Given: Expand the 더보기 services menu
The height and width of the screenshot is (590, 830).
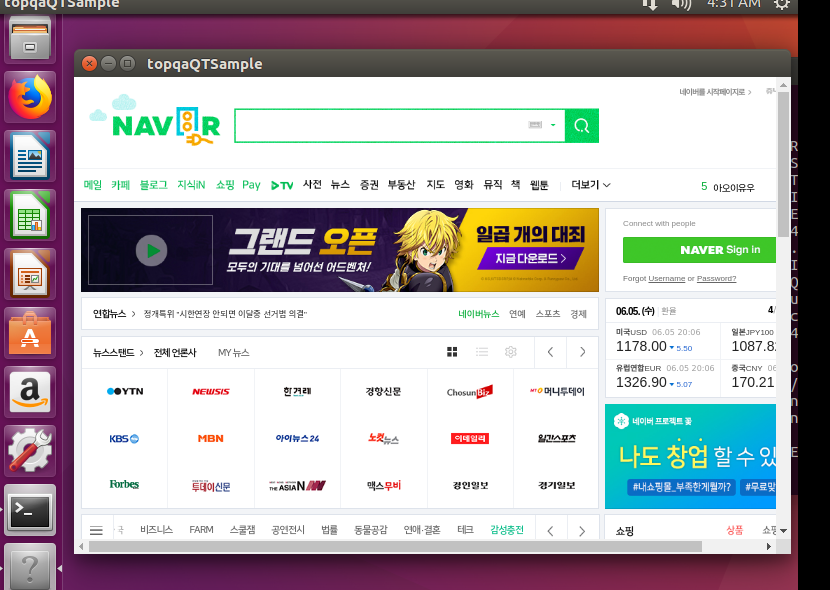Looking at the screenshot, I should tap(591, 185).
